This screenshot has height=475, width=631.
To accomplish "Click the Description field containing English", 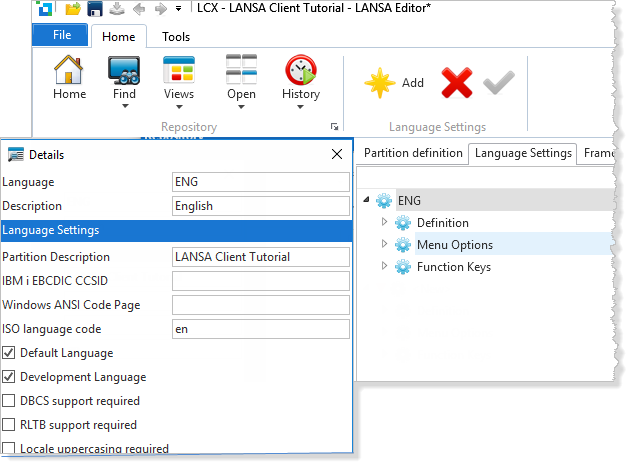I will click(x=261, y=206).
